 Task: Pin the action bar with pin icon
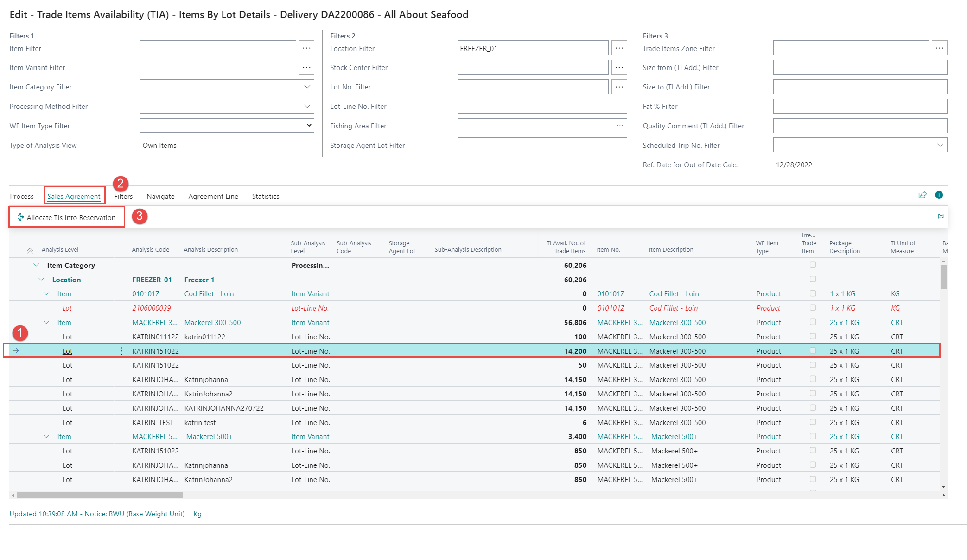[x=940, y=216]
